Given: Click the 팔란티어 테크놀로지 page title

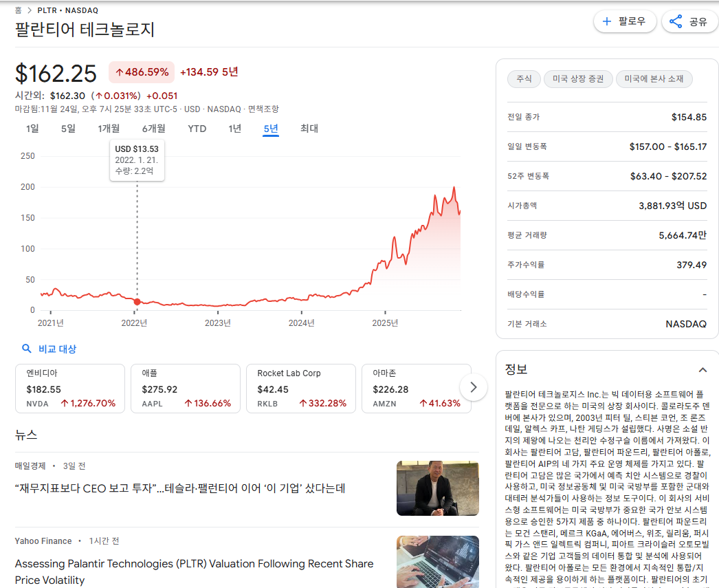Looking at the screenshot, I should (x=85, y=30).
